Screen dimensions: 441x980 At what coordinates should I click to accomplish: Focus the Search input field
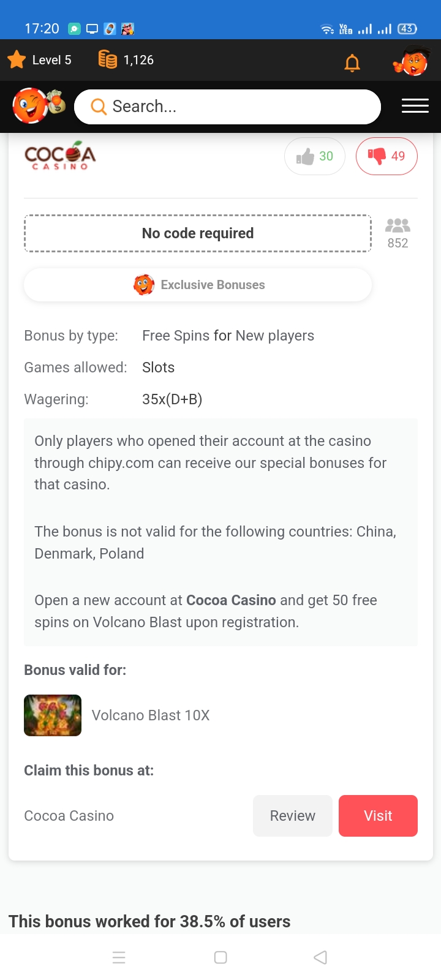click(239, 107)
